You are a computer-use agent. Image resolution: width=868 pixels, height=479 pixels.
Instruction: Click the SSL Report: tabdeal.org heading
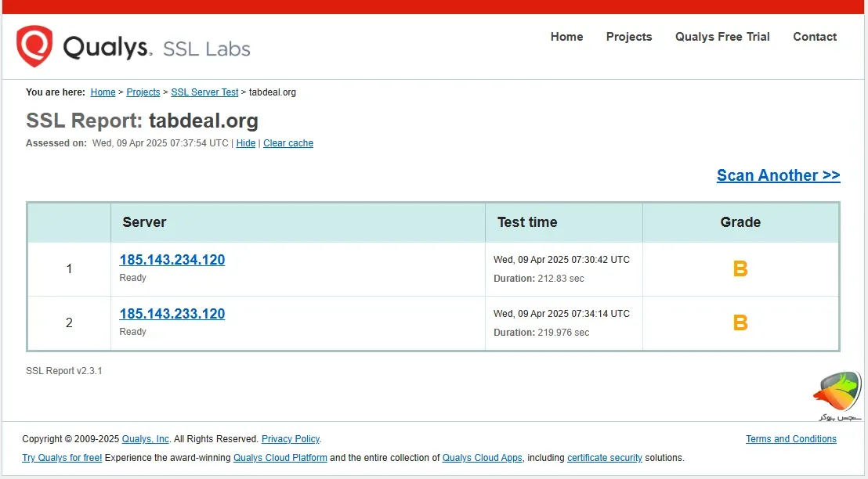click(143, 121)
